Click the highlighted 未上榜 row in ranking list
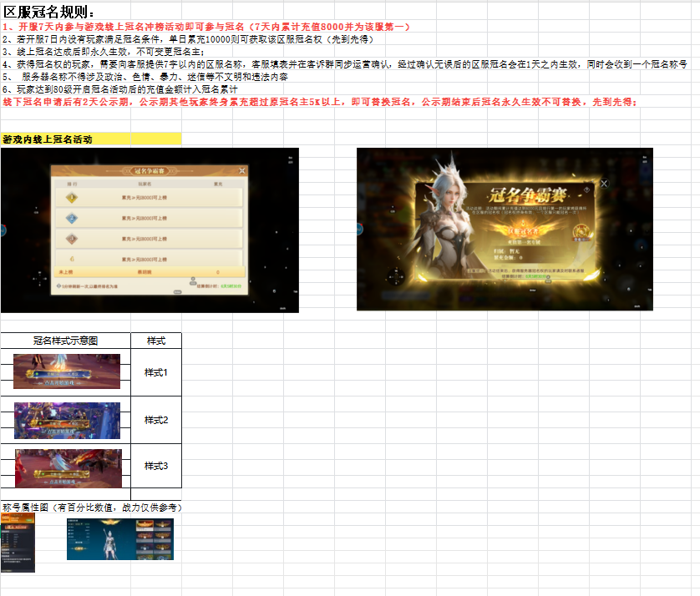This screenshot has height=596, width=700. click(x=150, y=271)
